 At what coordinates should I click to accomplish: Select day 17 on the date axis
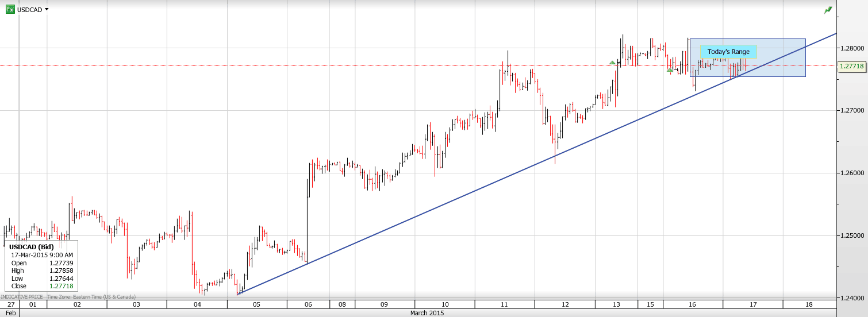tap(752, 304)
